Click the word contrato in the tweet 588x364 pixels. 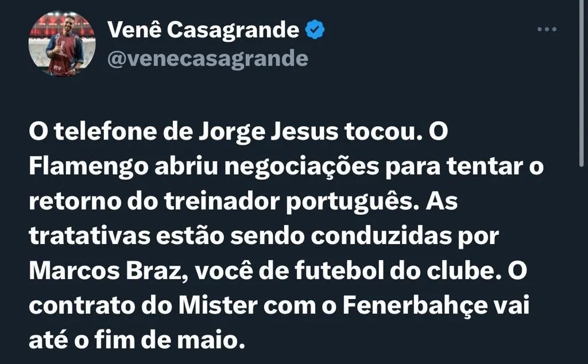click(x=82, y=306)
